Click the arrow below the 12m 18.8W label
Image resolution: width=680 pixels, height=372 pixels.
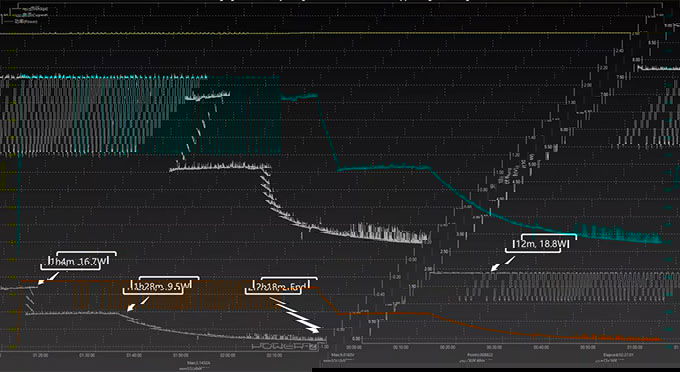click(503, 264)
